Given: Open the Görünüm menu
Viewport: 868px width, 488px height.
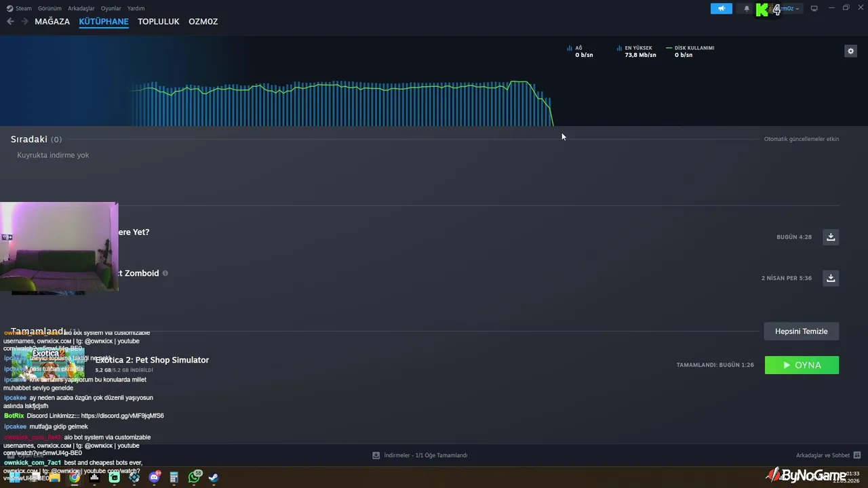Looking at the screenshot, I should (x=50, y=9).
